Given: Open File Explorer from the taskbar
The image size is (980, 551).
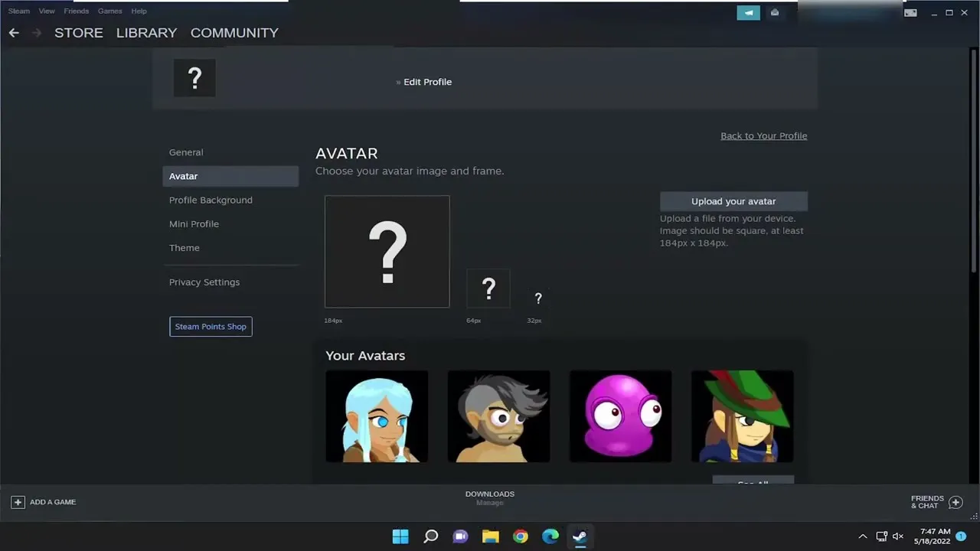Looking at the screenshot, I should [491, 536].
